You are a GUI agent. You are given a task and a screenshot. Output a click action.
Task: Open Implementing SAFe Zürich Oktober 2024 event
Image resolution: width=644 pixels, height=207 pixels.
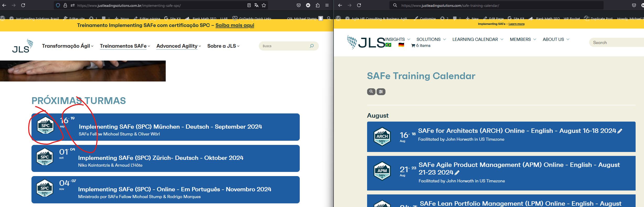click(x=165, y=158)
